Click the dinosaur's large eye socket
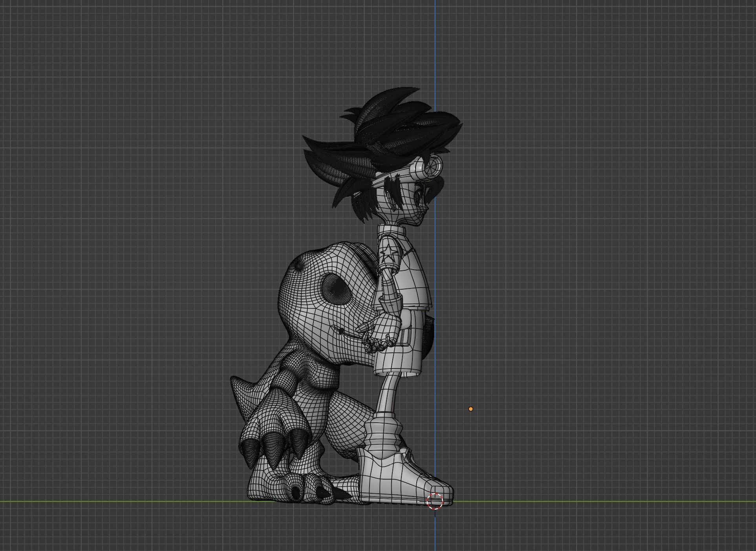 337,290
